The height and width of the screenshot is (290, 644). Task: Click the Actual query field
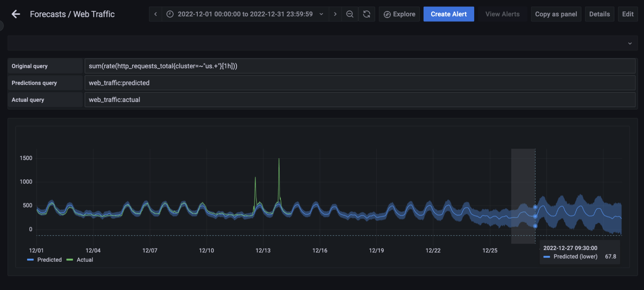(x=360, y=100)
